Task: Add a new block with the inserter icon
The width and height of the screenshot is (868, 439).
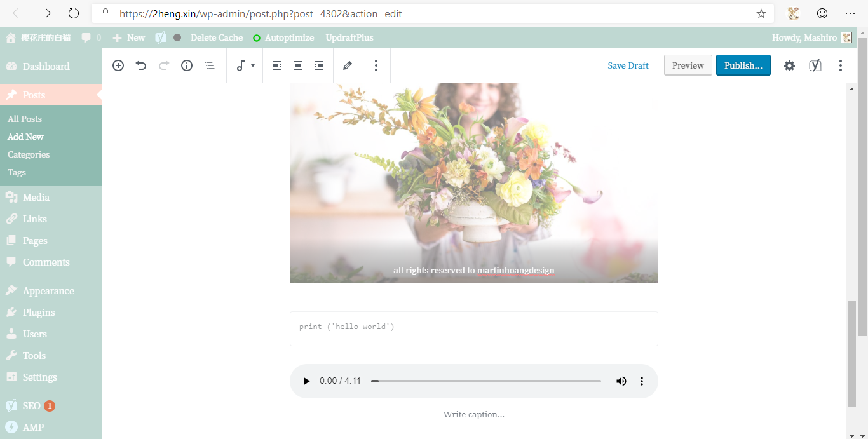Action: click(x=118, y=65)
